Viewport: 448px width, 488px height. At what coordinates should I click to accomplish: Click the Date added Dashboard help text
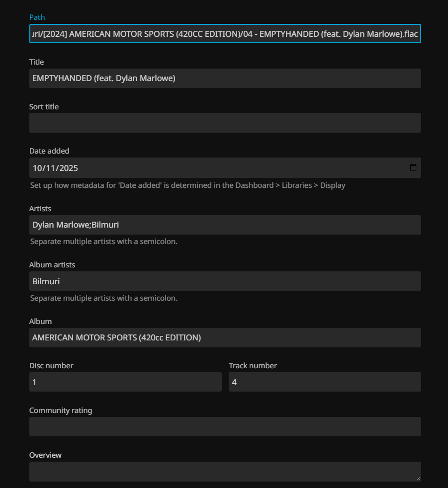[x=187, y=185]
